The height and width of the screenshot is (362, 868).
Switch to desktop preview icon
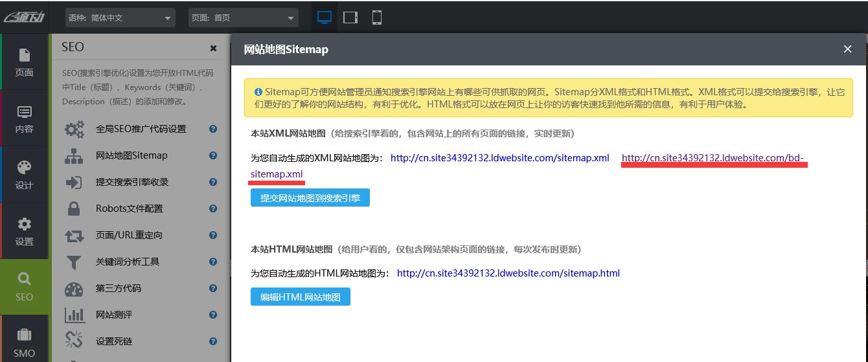(x=325, y=17)
